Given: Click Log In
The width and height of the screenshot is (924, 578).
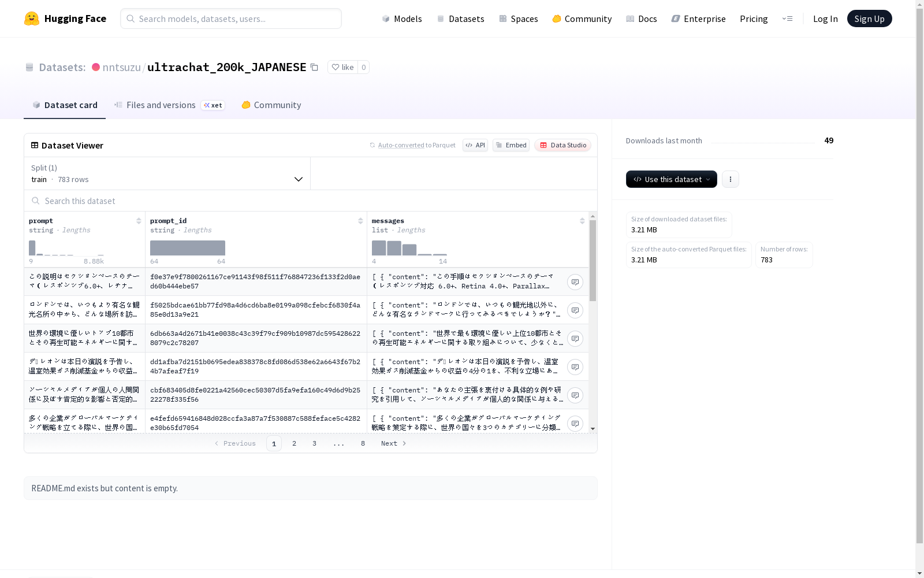Looking at the screenshot, I should point(825,18).
